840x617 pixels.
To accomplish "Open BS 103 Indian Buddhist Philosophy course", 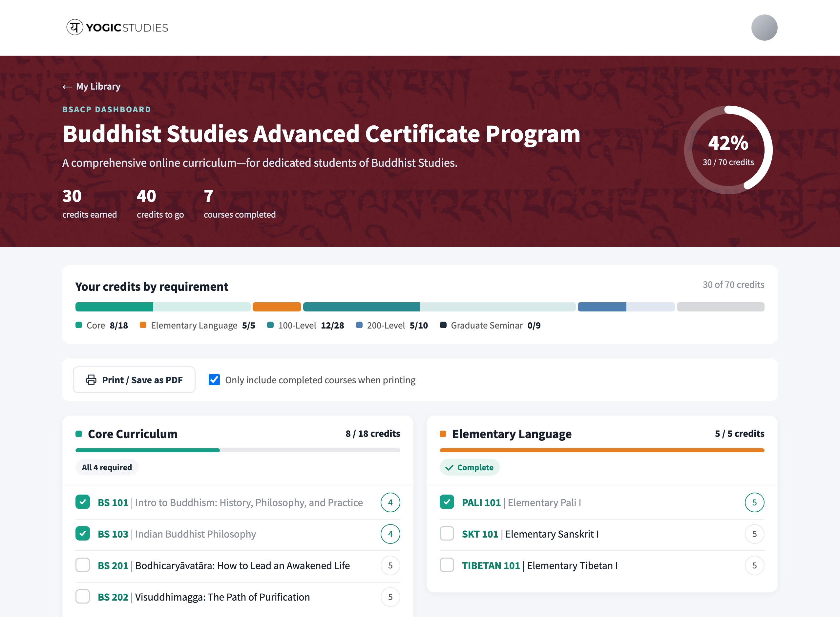I will [177, 534].
